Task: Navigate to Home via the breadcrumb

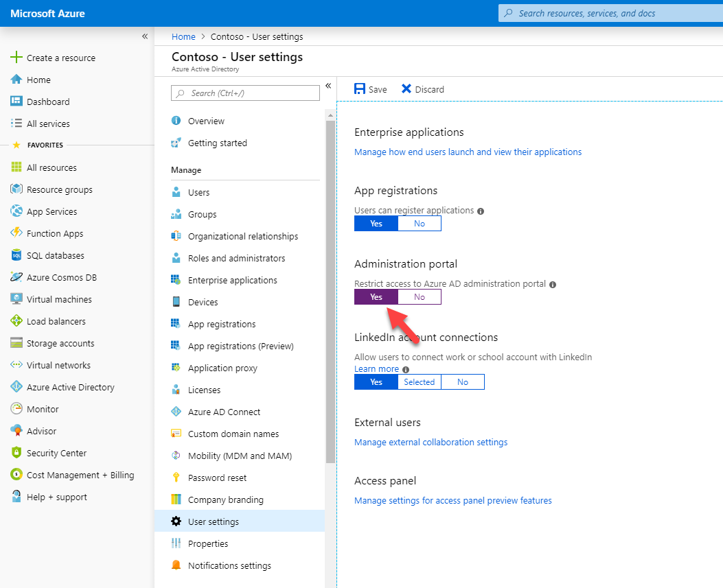Action: 183,36
